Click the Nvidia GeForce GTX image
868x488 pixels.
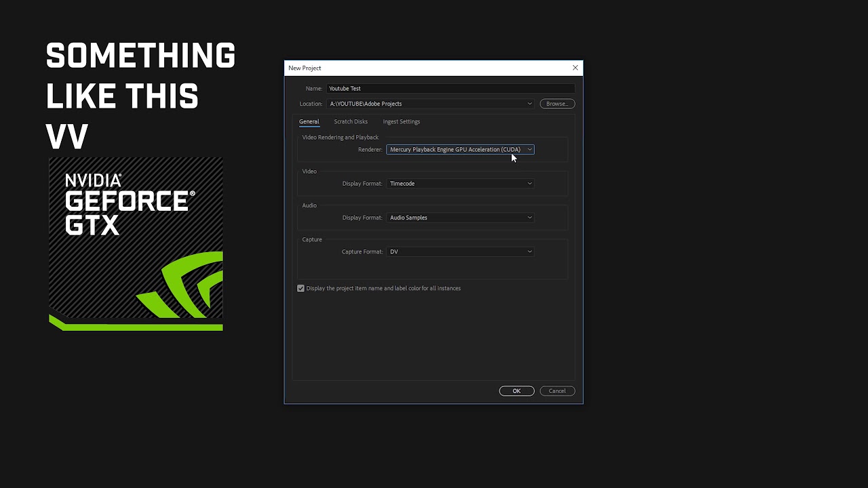coord(136,244)
